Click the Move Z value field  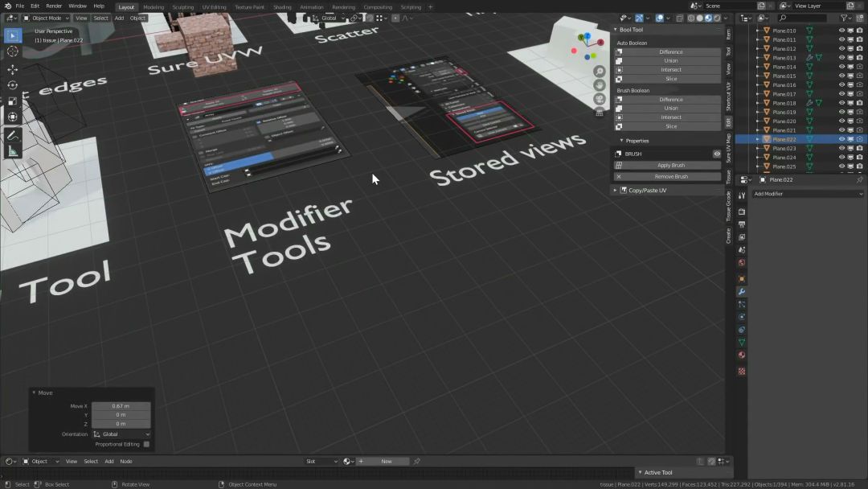[x=121, y=424]
